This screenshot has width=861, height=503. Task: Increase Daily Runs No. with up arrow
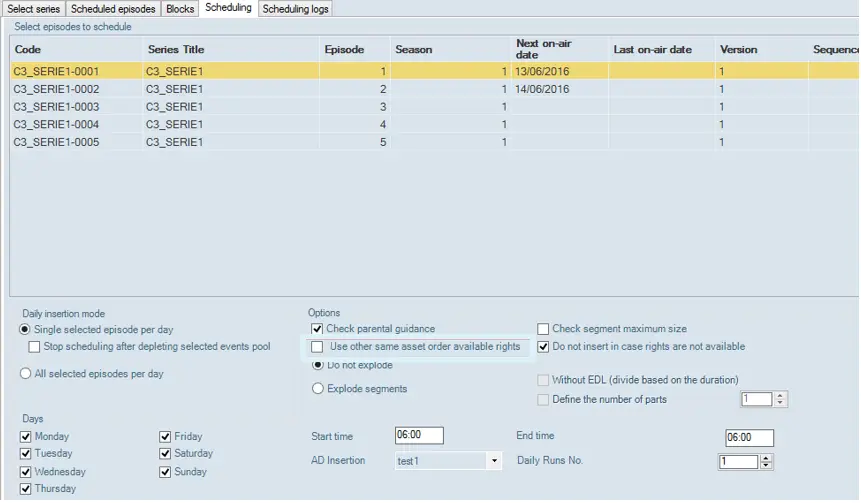pyautogui.click(x=766, y=458)
